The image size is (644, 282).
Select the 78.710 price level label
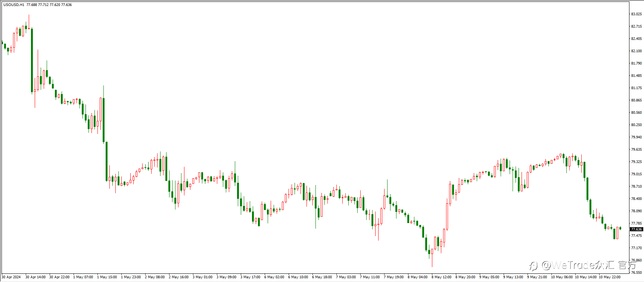[x=637, y=187]
